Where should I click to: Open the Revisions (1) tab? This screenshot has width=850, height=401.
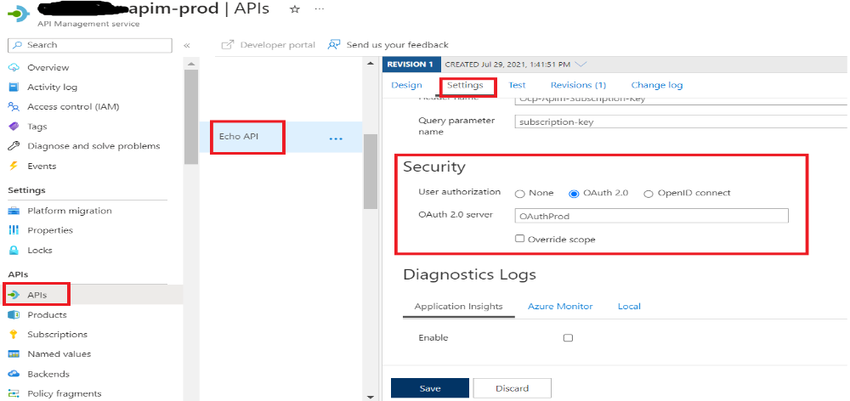click(x=578, y=85)
